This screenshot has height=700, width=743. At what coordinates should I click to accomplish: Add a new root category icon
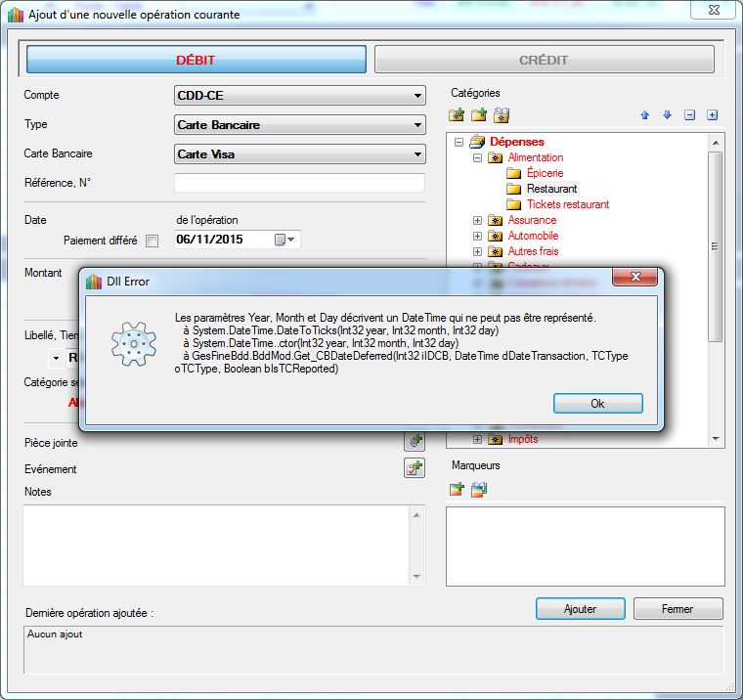coord(457,114)
